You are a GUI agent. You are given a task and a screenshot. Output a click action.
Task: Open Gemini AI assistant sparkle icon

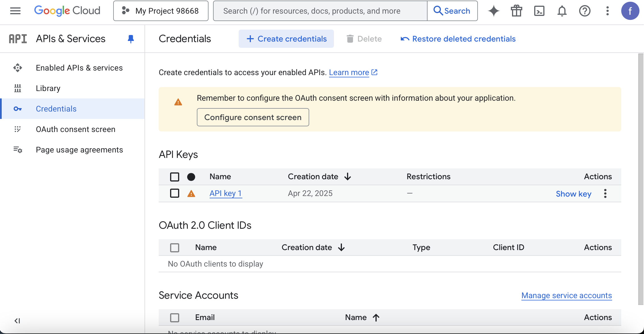(494, 11)
